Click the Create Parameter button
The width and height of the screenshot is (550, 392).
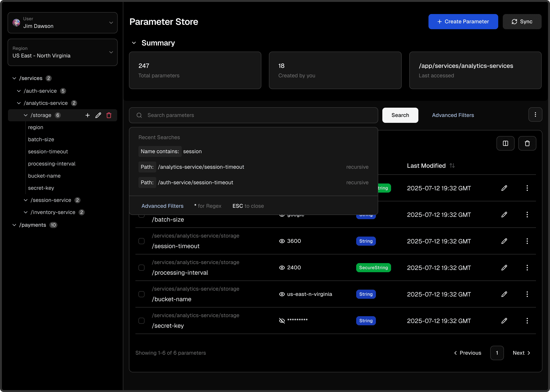click(x=463, y=22)
